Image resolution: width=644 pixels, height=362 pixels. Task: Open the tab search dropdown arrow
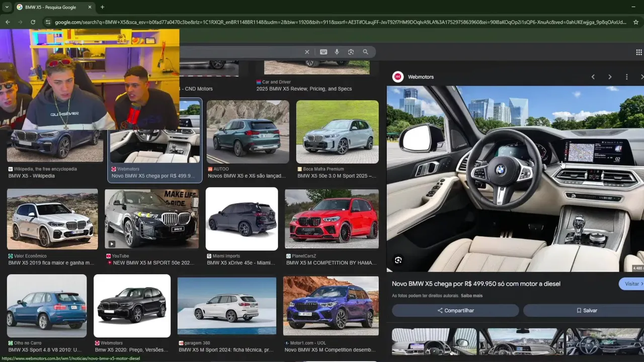(7, 7)
